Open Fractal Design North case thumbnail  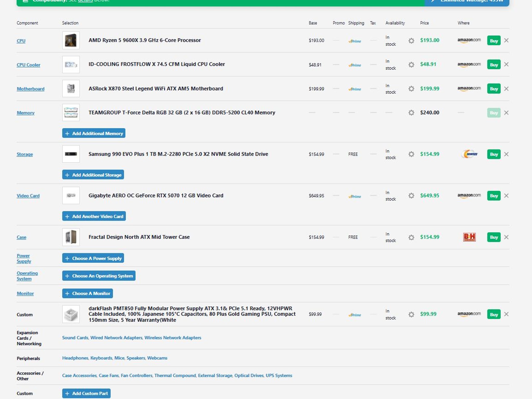[x=71, y=237]
